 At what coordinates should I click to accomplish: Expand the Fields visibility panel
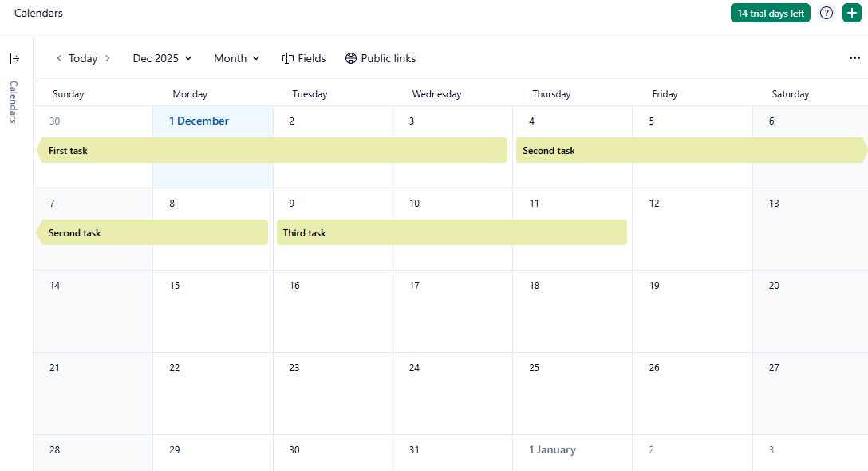coord(303,57)
